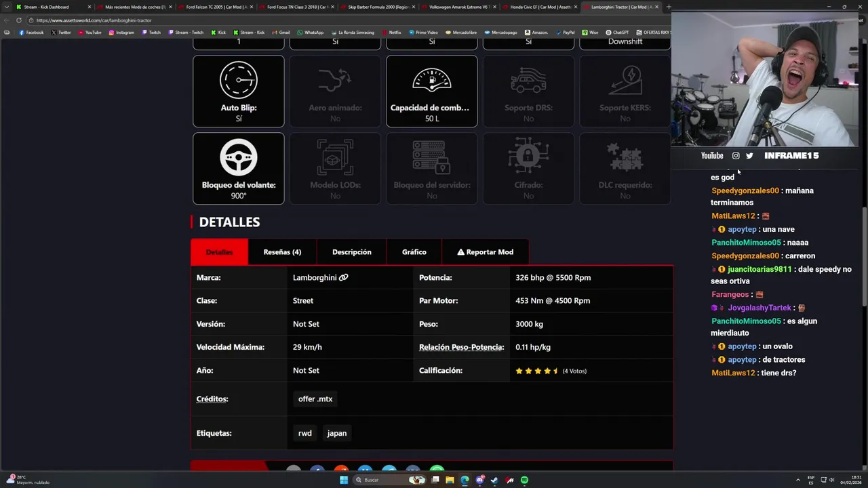Click the dimmed Soporte DRS card
Viewport: 868px width, 488px height.
[x=528, y=91]
